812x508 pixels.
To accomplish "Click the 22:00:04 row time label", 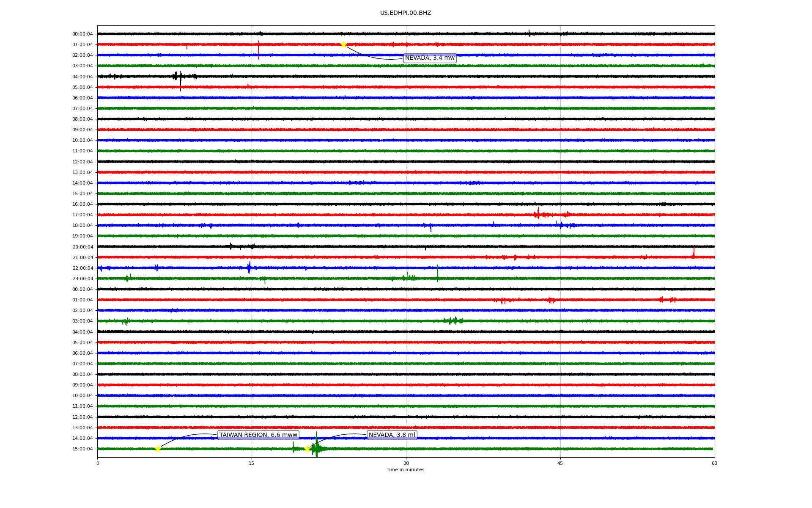I will click(x=82, y=268).
